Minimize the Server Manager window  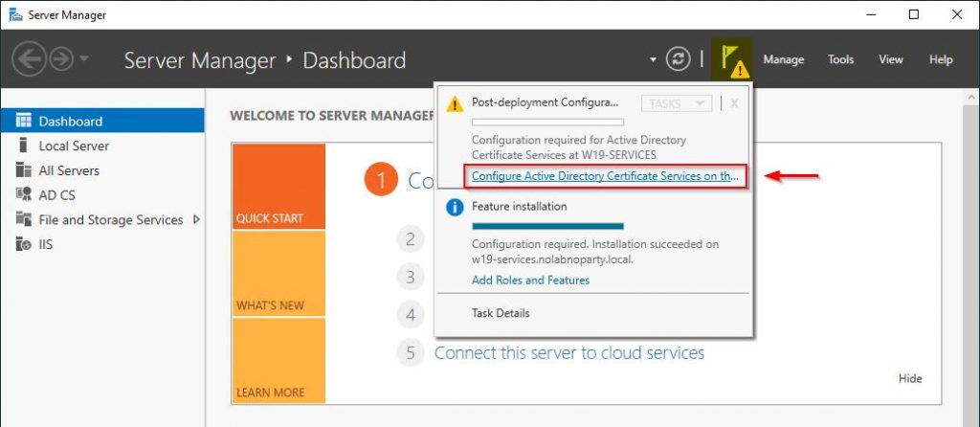(x=871, y=14)
